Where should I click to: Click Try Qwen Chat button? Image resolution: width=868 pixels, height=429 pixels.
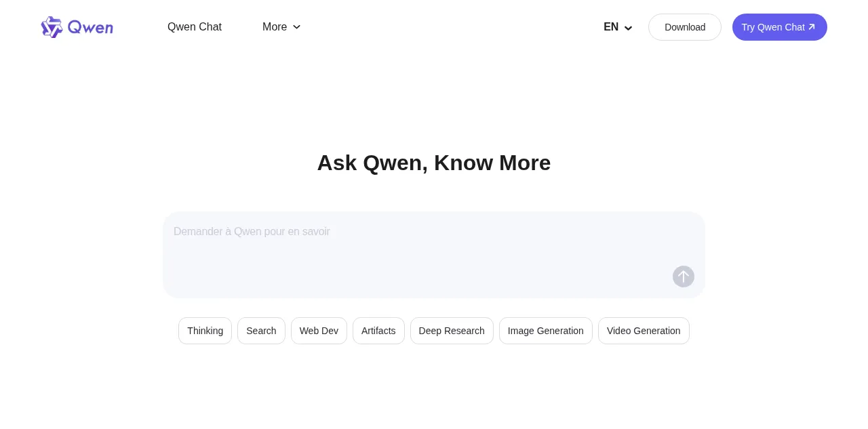point(780,27)
